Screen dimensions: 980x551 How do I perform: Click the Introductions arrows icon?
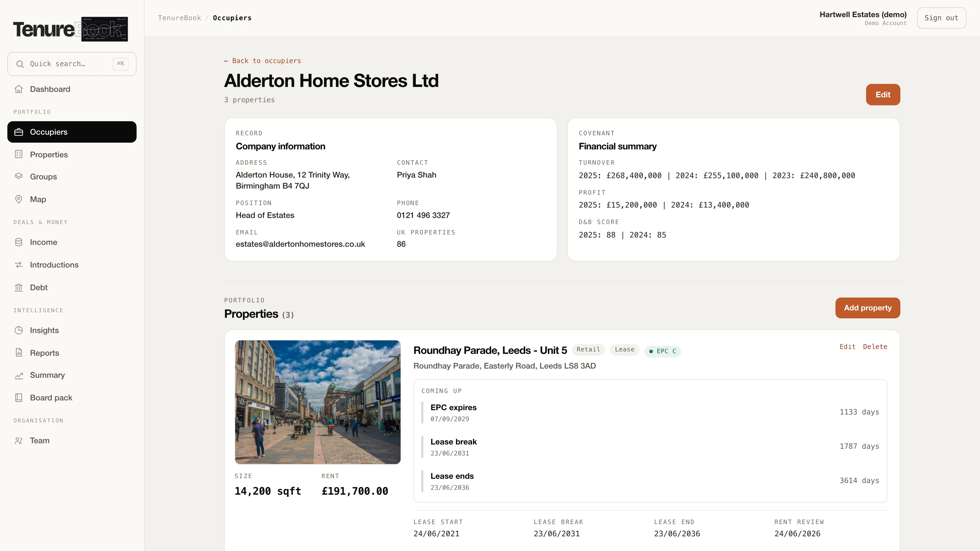click(19, 265)
